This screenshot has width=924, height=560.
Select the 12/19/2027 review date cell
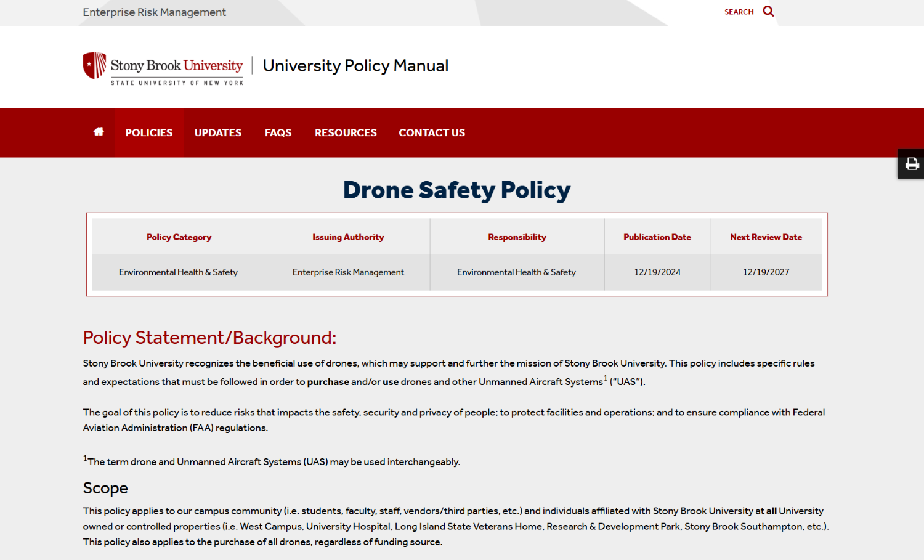point(766,272)
